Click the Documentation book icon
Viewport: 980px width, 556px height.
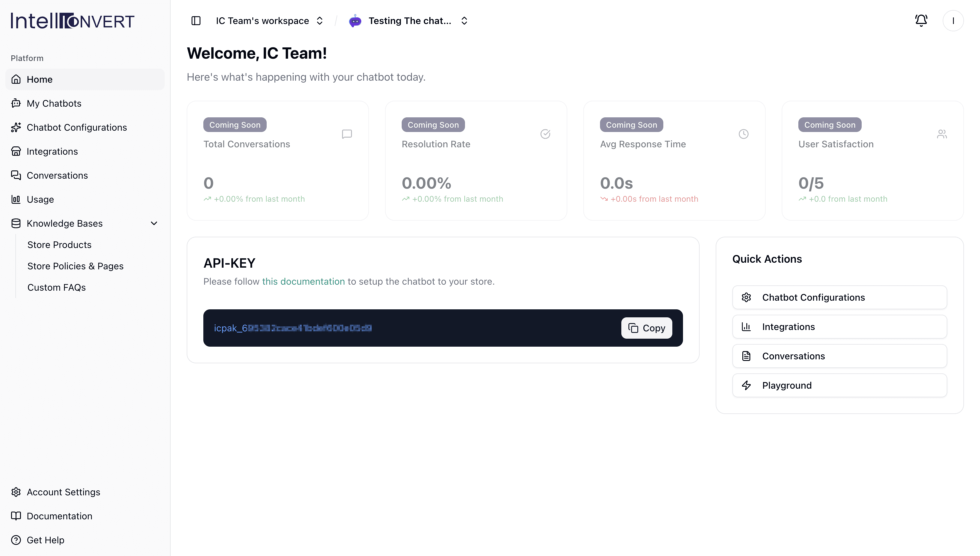click(x=16, y=516)
